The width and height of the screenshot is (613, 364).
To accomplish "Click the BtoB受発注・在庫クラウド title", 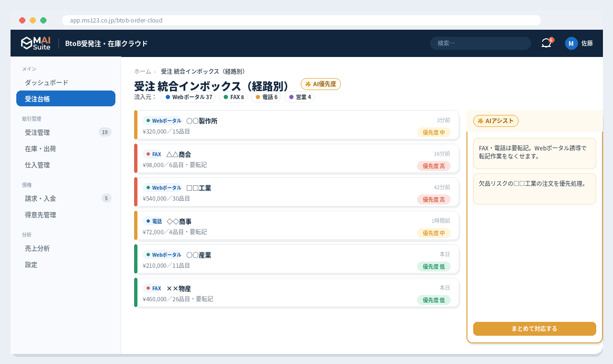I will point(106,43).
